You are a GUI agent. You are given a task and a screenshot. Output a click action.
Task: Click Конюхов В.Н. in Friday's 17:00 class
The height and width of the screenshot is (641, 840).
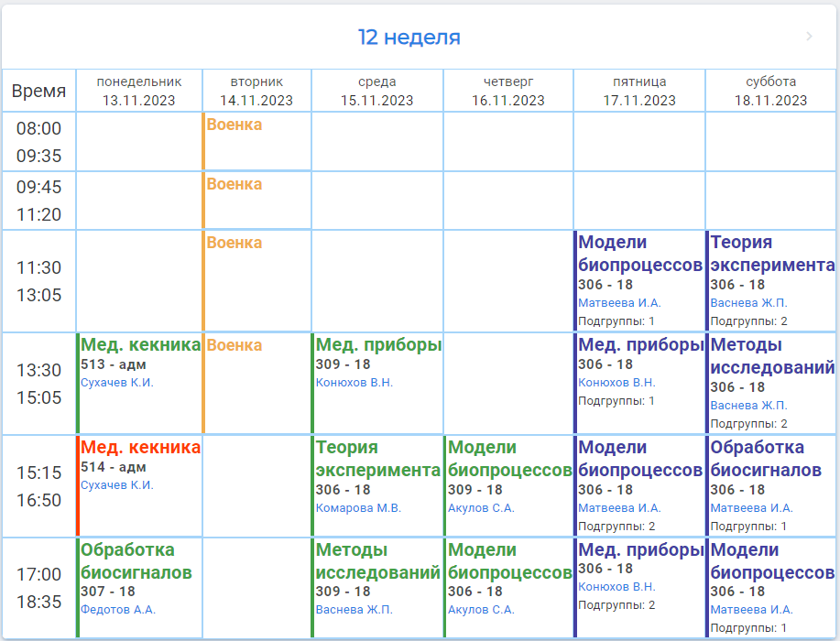coord(616,587)
